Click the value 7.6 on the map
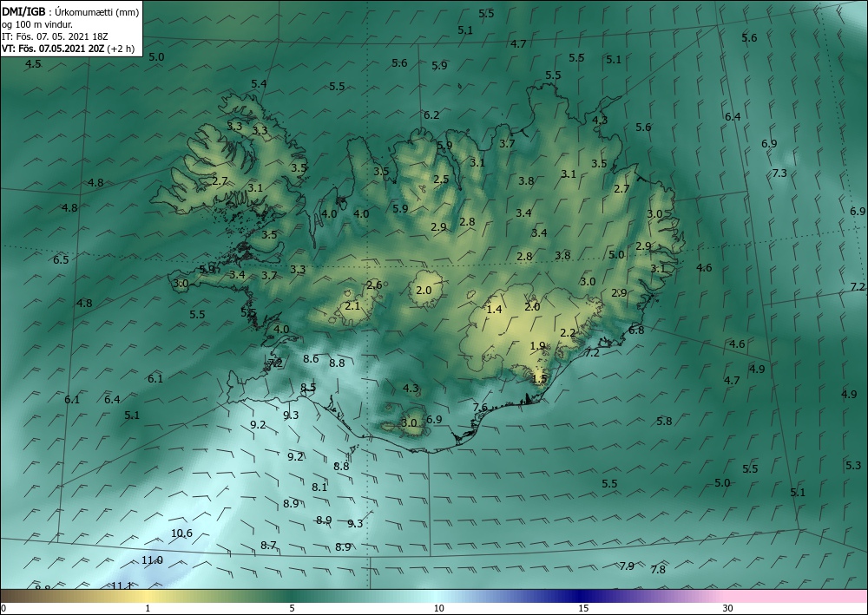 point(480,408)
